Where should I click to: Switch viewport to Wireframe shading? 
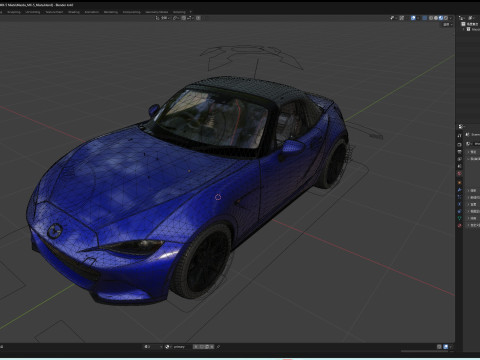click(x=431, y=18)
